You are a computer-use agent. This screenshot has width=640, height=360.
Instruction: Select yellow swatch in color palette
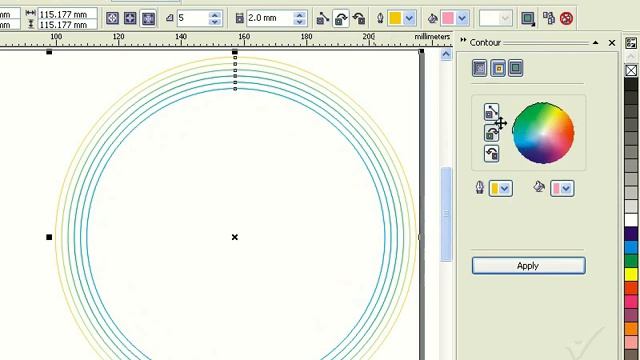[631, 274]
